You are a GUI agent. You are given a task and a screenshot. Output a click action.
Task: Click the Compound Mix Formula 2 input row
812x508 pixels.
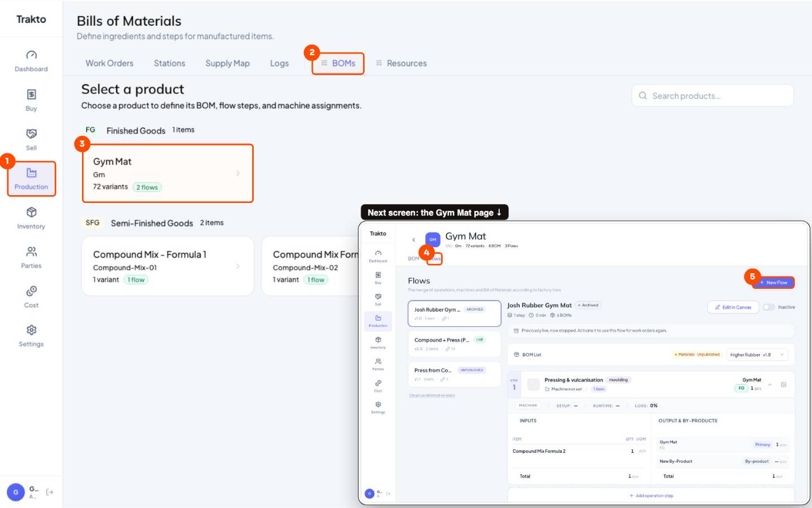pyautogui.click(x=579, y=451)
